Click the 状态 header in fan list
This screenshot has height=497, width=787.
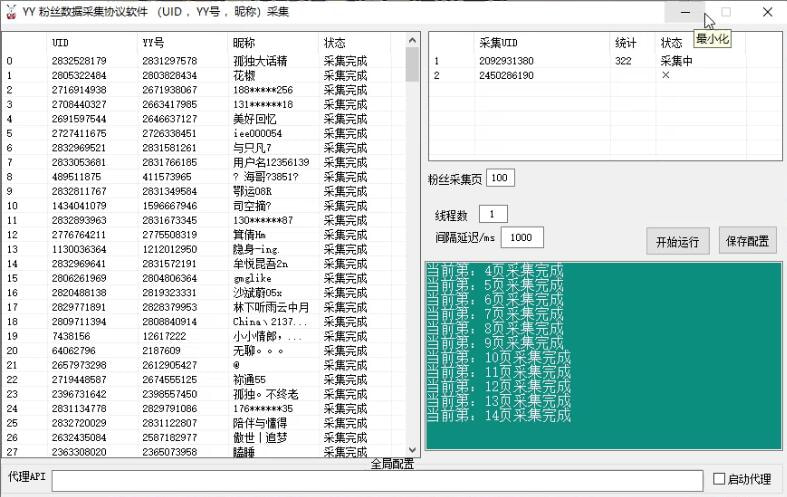coord(335,43)
